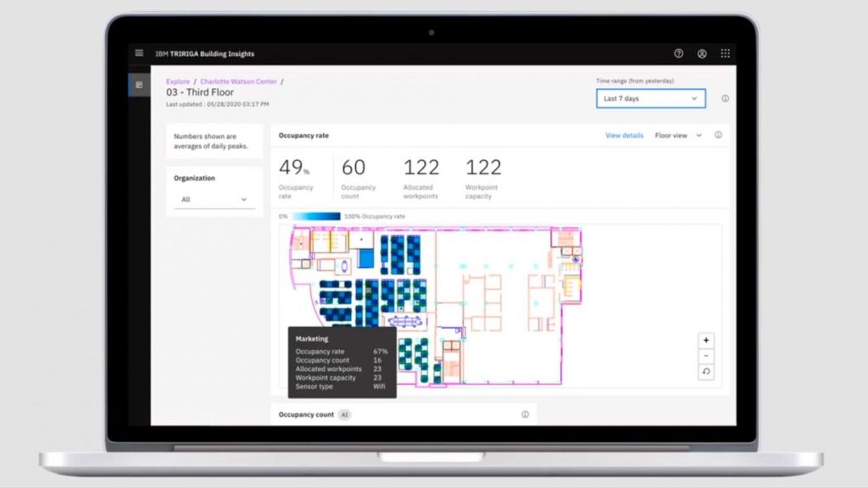Open the hamburger navigation menu
The width and height of the screenshot is (868, 488).
139,53
